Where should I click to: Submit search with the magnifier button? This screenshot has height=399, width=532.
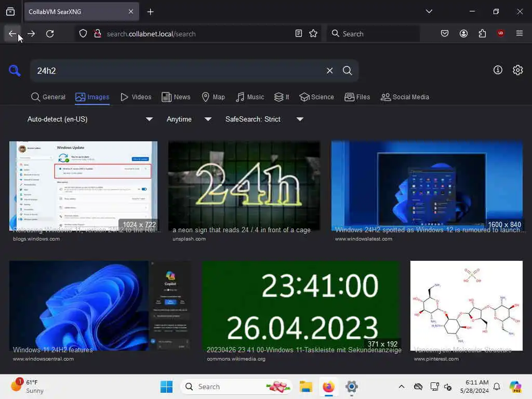(x=347, y=71)
